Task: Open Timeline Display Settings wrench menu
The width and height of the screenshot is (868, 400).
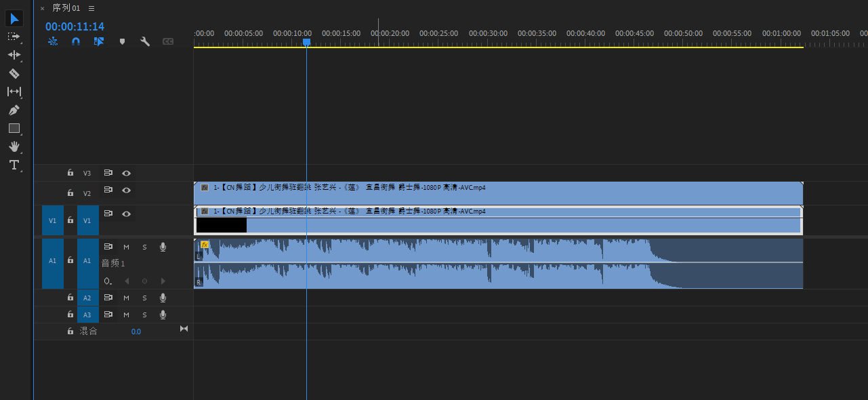Action: pos(144,41)
